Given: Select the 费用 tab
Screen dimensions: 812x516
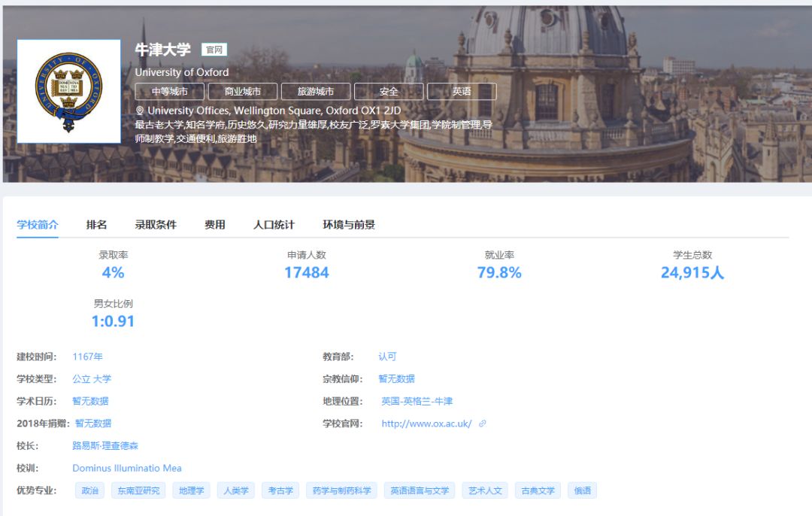Looking at the screenshot, I should pyautogui.click(x=215, y=225).
